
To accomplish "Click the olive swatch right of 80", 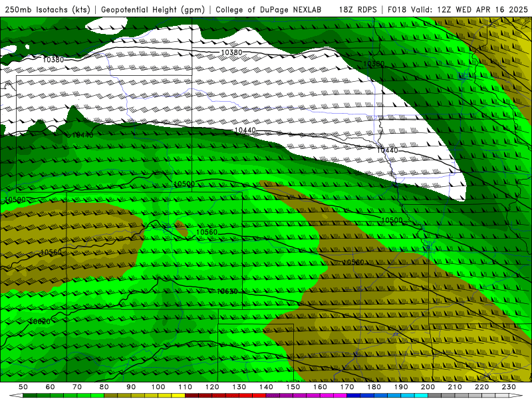I will [111, 395].
